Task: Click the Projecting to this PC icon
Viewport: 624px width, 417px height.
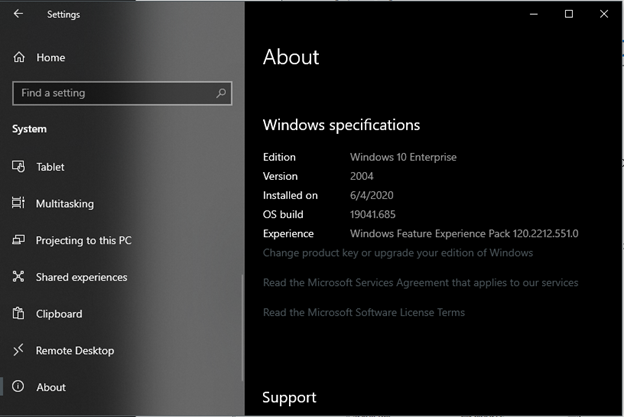Action: 18,240
